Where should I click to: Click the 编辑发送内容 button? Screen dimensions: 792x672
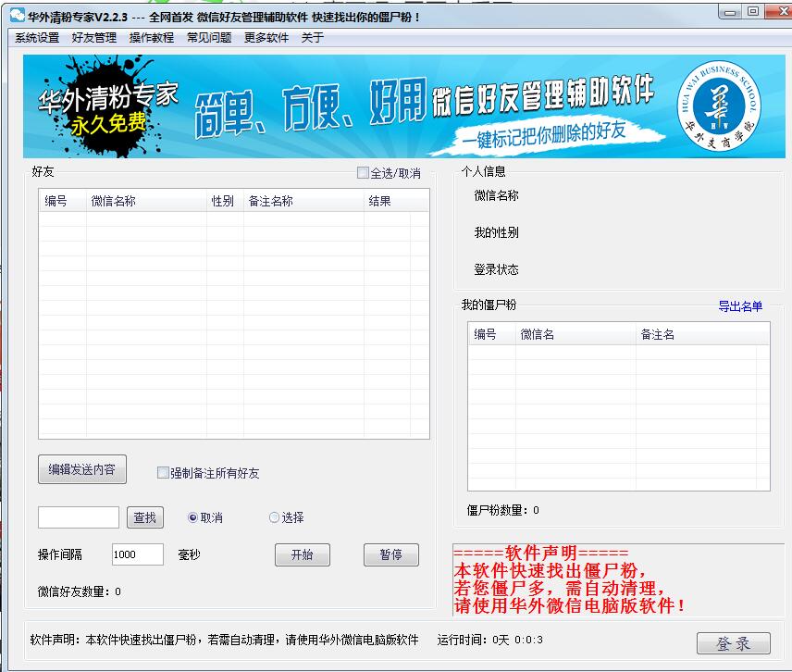82,469
